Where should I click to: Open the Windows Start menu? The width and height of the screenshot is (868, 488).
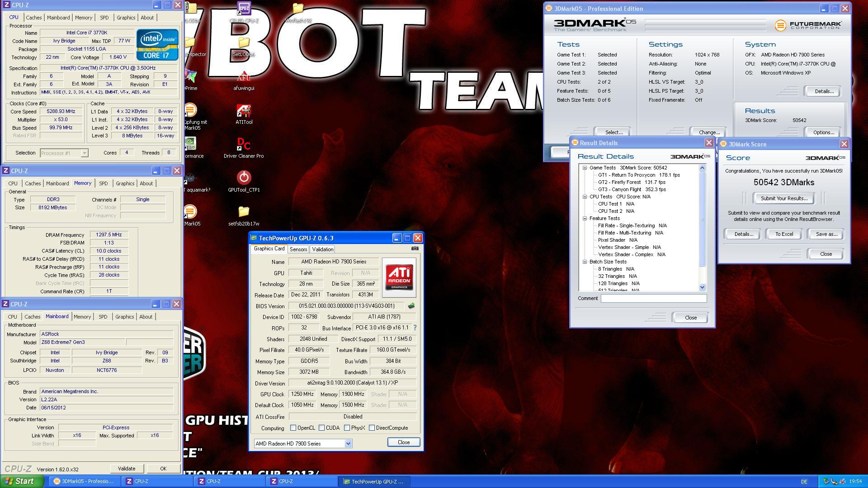(x=22, y=481)
